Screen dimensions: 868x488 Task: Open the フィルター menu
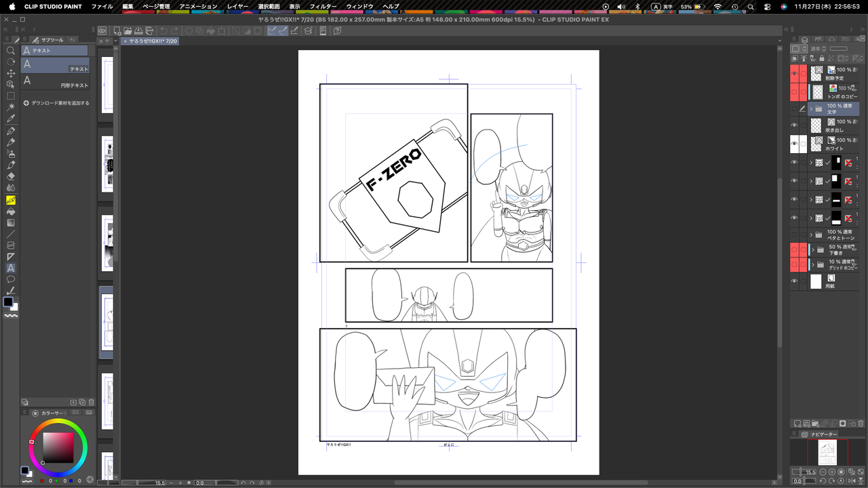323,6
